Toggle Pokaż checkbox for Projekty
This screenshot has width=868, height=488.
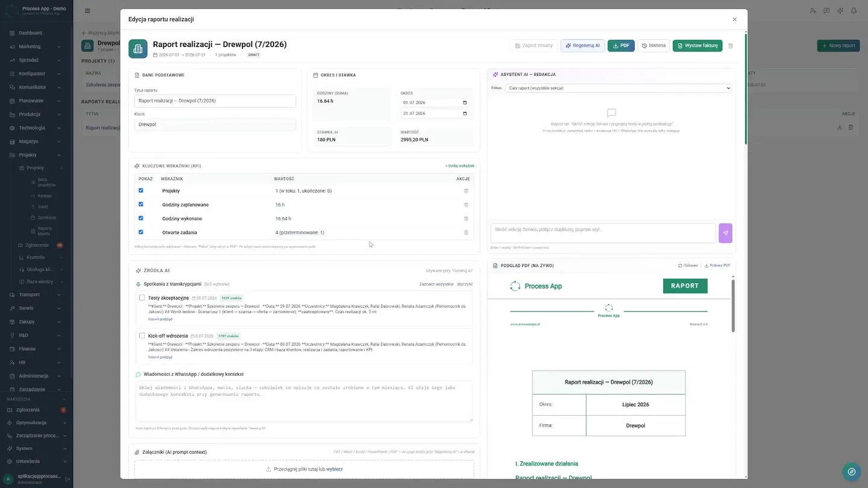click(141, 190)
